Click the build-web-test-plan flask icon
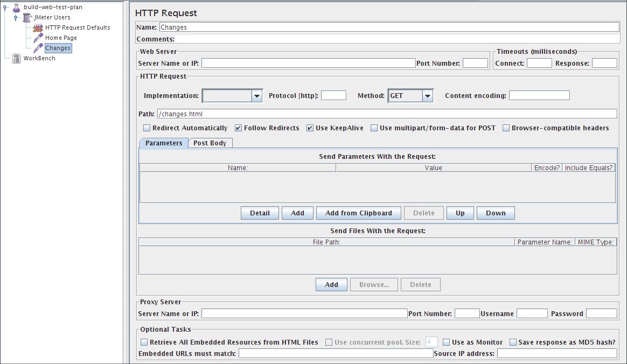The image size is (627, 364). (x=16, y=7)
